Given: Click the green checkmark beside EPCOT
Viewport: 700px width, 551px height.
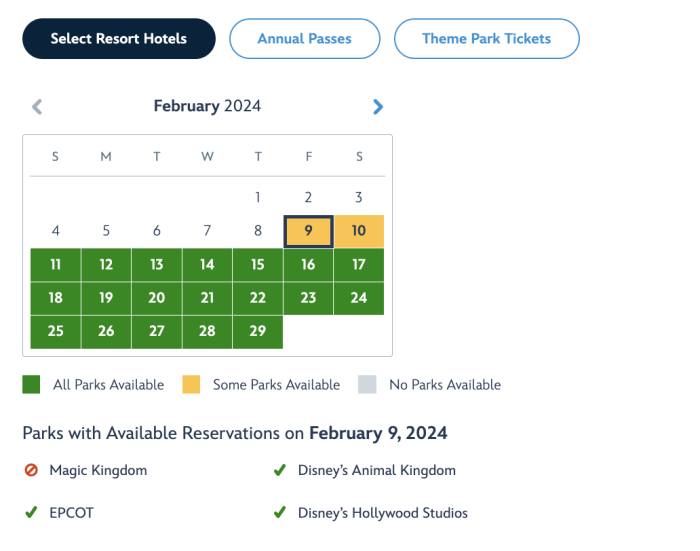Looking at the screenshot, I should [31, 513].
